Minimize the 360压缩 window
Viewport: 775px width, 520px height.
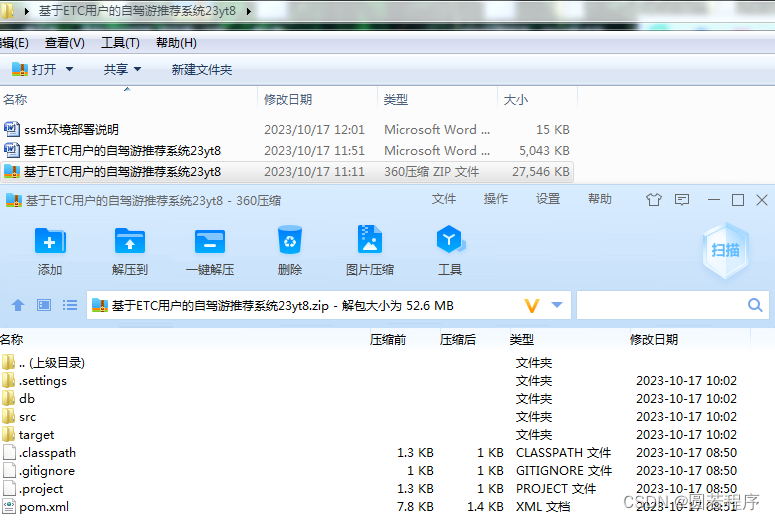(714, 200)
